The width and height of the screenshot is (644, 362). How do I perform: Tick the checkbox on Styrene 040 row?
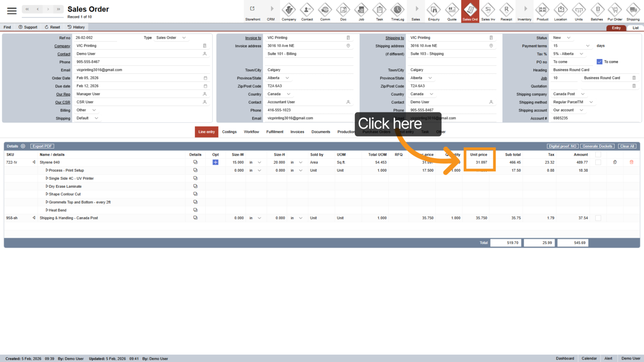pyautogui.click(x=598, y=162)
